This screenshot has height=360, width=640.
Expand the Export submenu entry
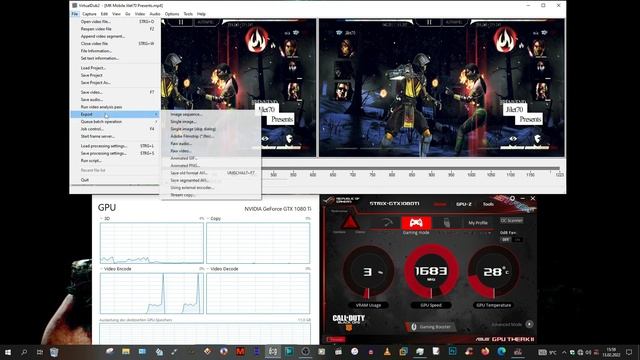[x=116, y=114]
